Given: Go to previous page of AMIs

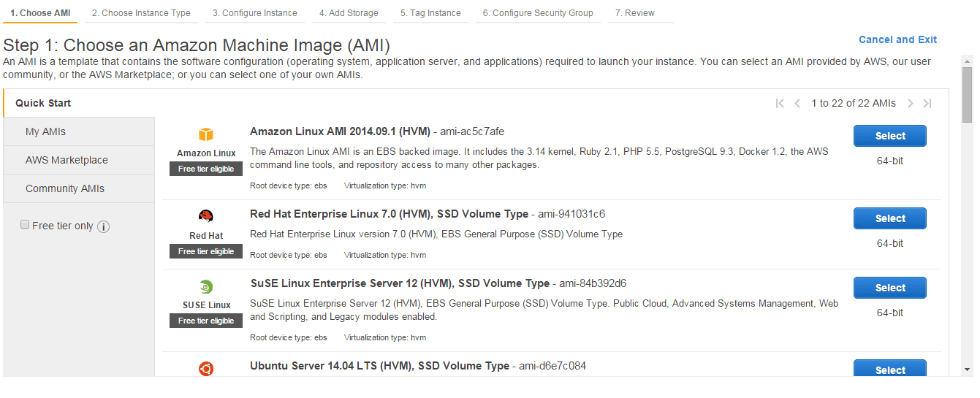Looking at the screenshot, I should (797, 104).
